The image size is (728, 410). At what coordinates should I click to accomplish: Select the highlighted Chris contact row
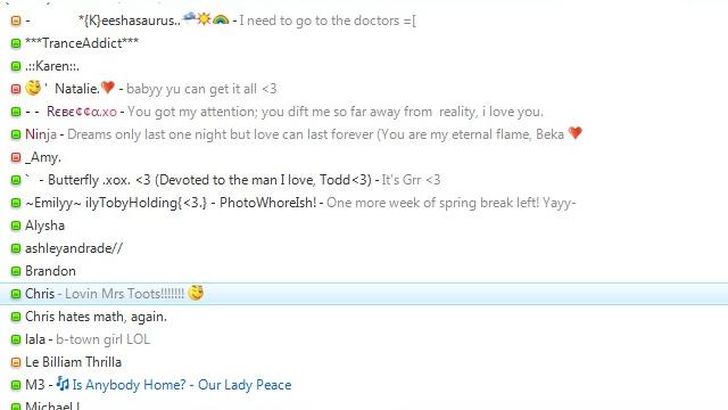[x=364, y=294]
